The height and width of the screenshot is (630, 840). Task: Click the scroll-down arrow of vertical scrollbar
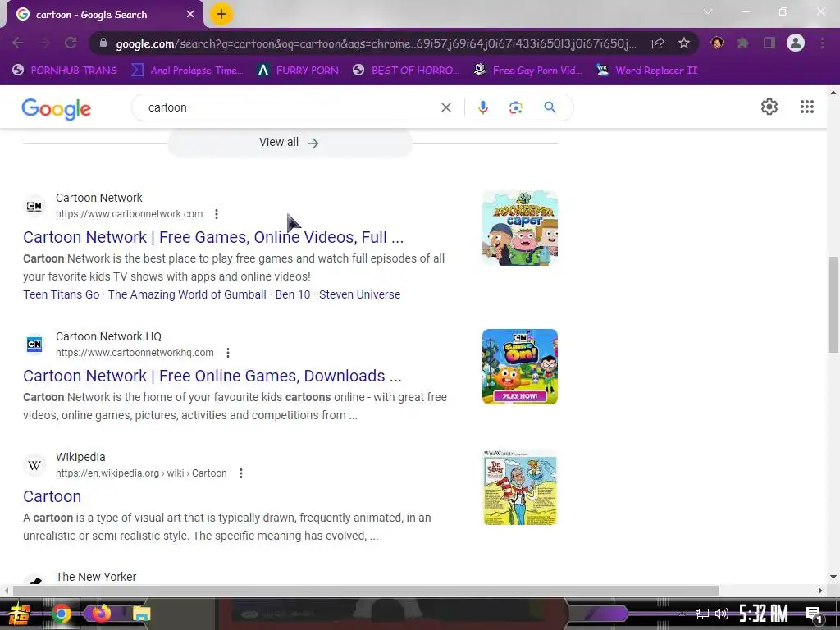click(x=833, y=577)
